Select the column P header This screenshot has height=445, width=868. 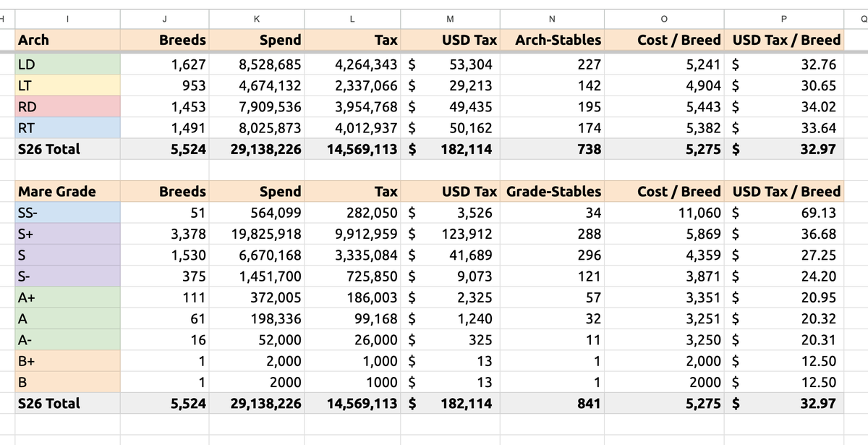pyautogui.click(x=785, y=18)
